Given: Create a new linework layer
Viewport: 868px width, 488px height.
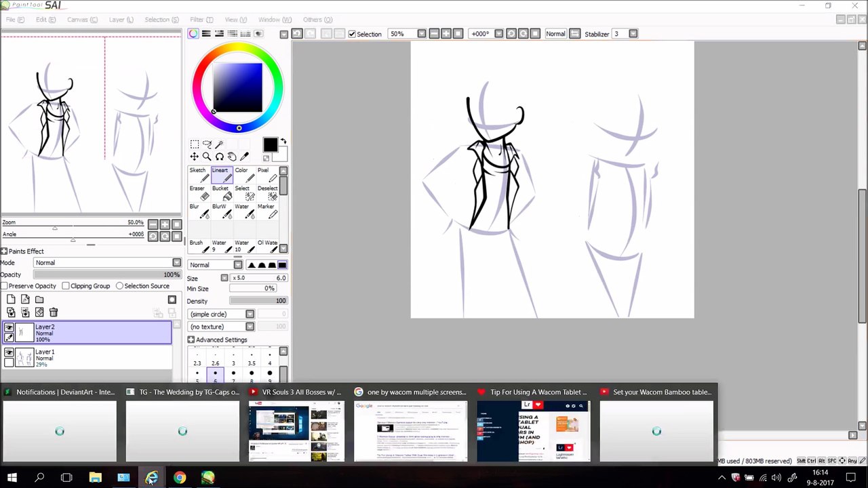Looking at the screenshot, I should click(x=25, y=300).
